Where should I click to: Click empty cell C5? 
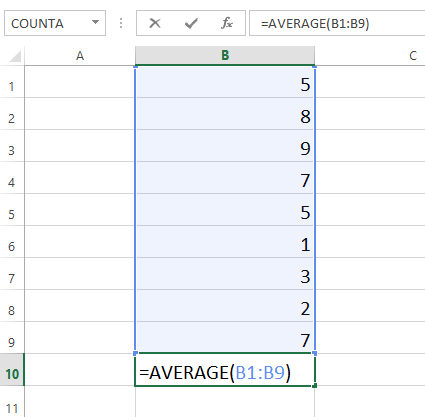point(370,210)
